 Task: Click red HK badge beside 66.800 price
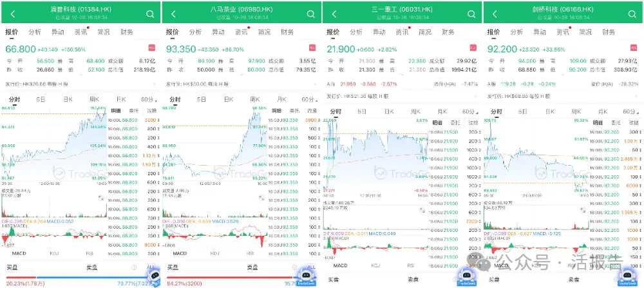click(152, 48)
